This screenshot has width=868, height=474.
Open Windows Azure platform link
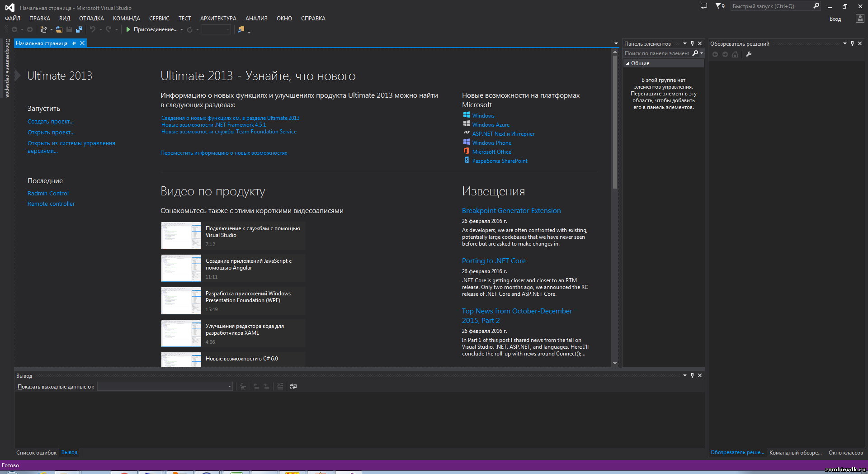(491, 125)
